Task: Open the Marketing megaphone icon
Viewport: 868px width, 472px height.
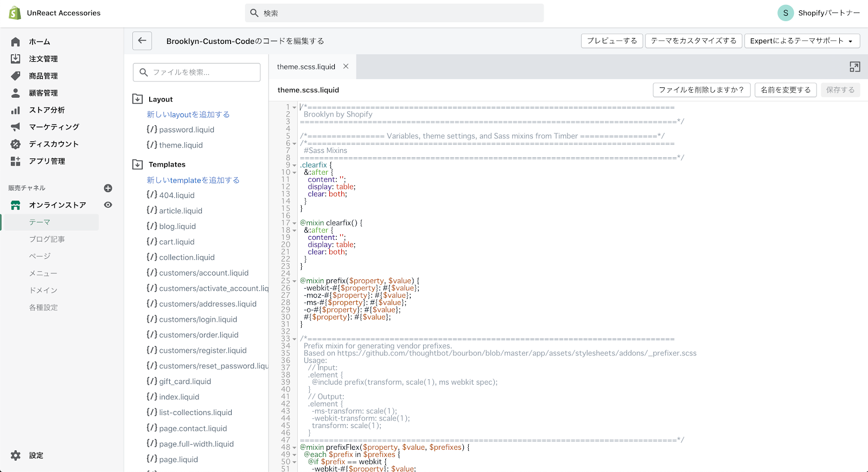Action: [16, 127]
